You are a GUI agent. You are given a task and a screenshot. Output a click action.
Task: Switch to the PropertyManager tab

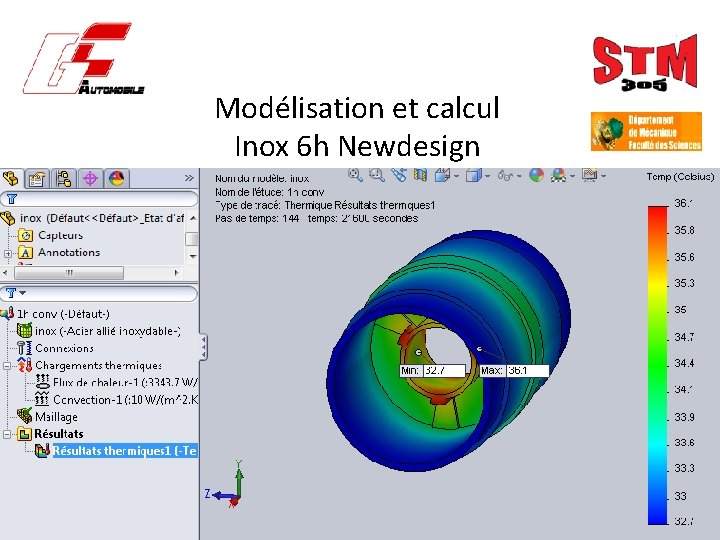37,179
